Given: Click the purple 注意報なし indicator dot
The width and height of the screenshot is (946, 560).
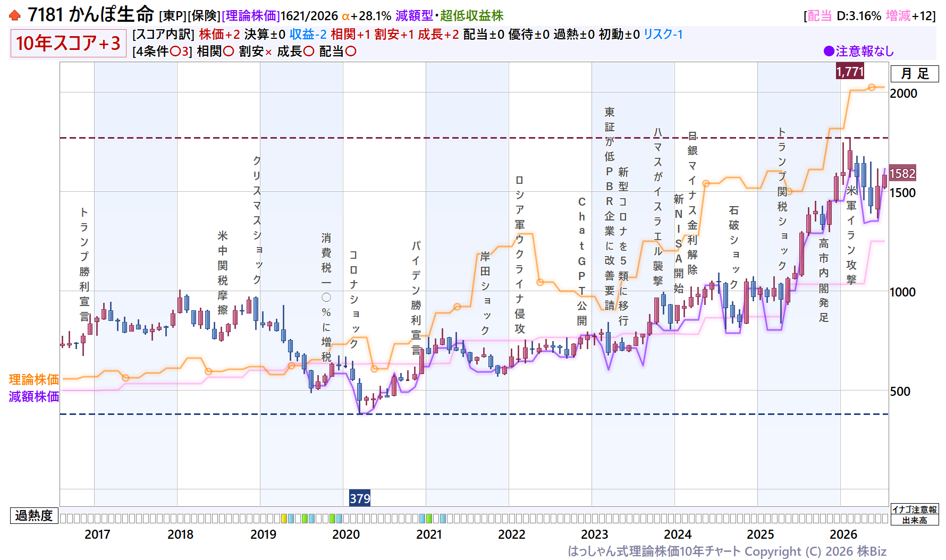Looking at the screenshot, I should (829, 51).
